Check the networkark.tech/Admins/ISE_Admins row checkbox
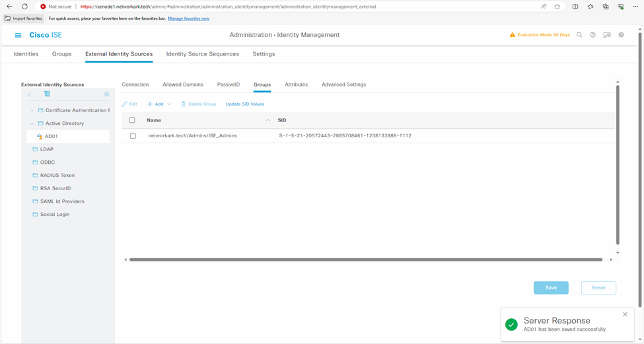This screenshot has width=644, height=344. coord(133,136)
